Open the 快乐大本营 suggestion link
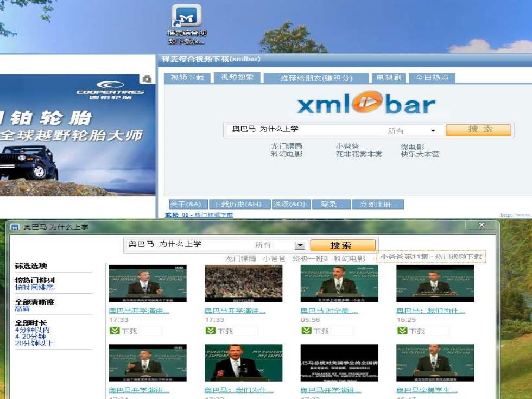The image size is (532, 399). pos(420,154)
